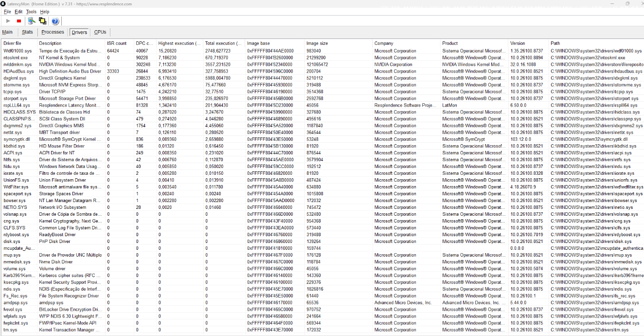Select the amdpsp.sys driver row
Screen dimensions: 644x336
tap(322, 303)
